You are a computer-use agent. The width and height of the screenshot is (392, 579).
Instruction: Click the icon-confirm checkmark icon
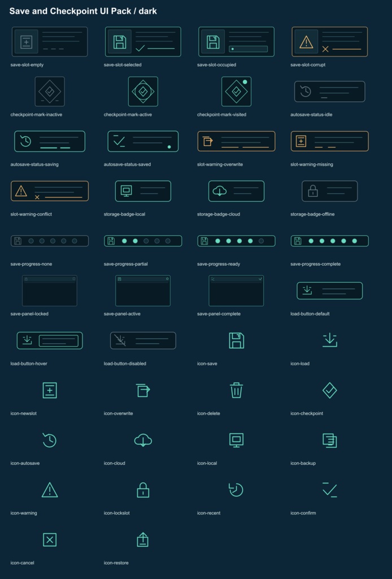[x=330, y=490]
